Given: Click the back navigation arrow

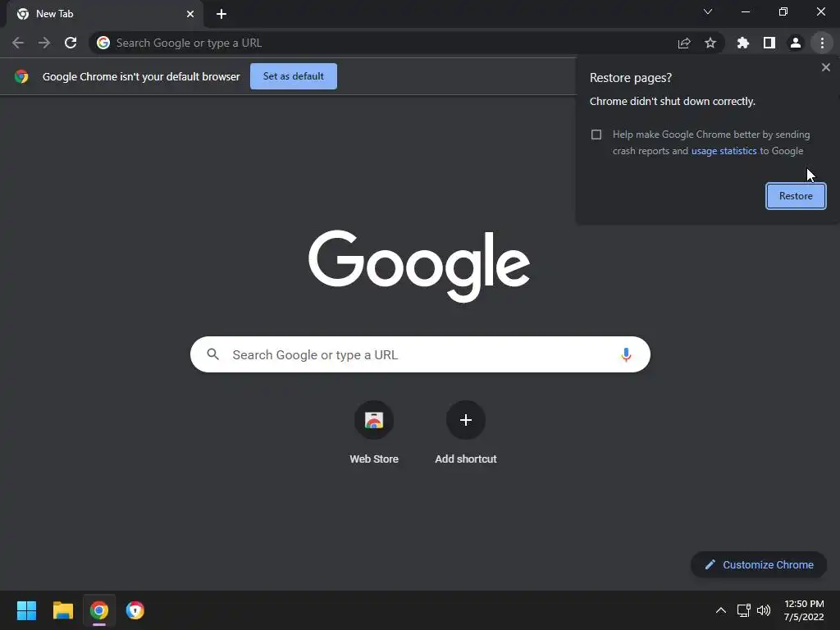Looking at the screenshot, I should click(18, 43).
